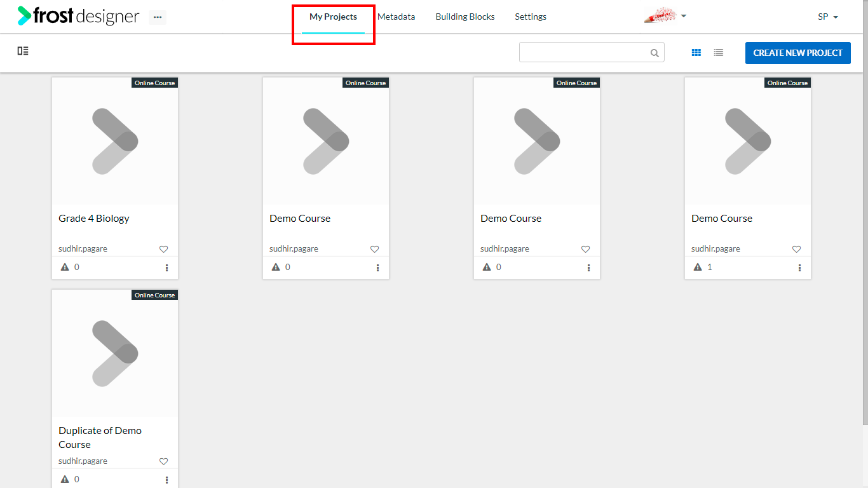The height and width of the screenshot is (488, 868).
Task: Click the warning icon on Grade 4 Biology
Action: click(65, 267)
